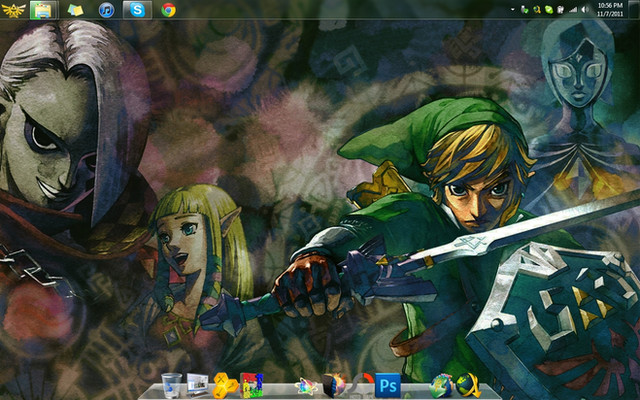The image size is (640, 400).
Task: Open the dark globe with yellow arrow dock icon
Action: [468, 385]
